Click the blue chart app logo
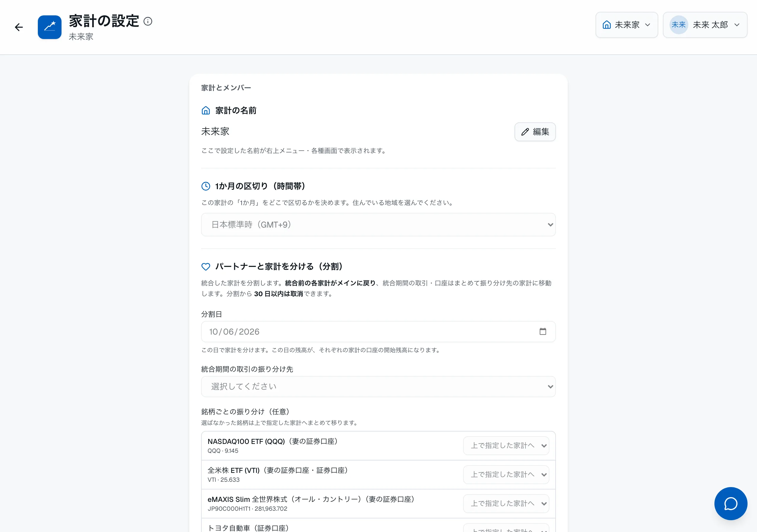The height and width of the screenshot is (532, 757). 49,27
